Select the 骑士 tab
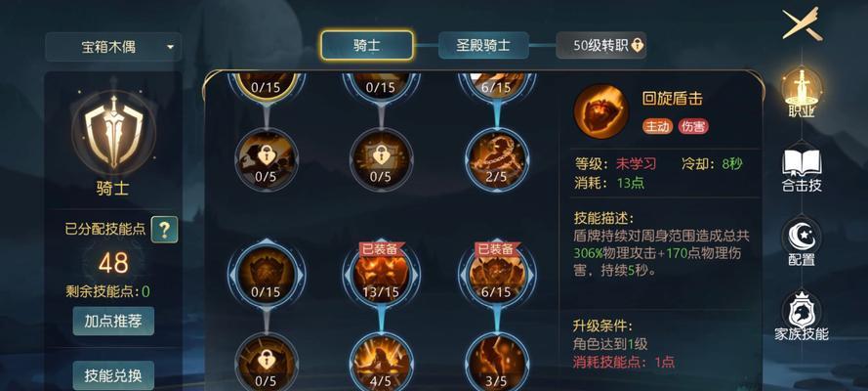868x391 pixels. (366, 45)
